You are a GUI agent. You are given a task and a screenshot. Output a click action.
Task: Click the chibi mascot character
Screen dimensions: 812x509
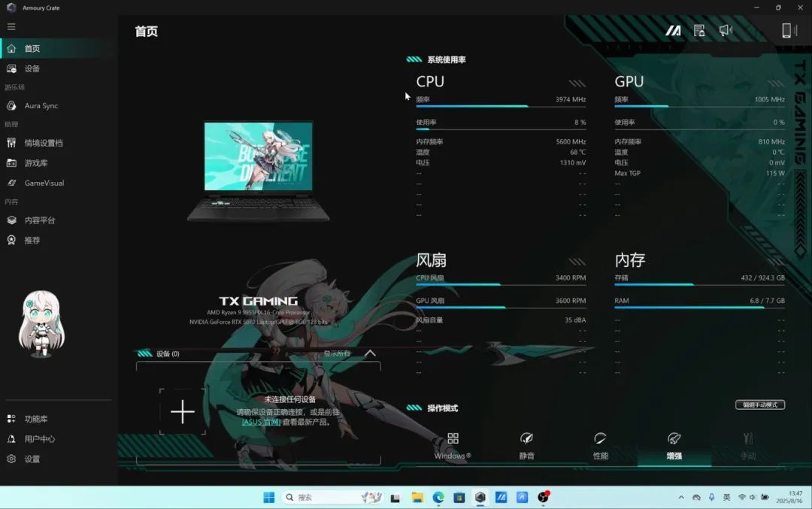(x=41, y=323)
